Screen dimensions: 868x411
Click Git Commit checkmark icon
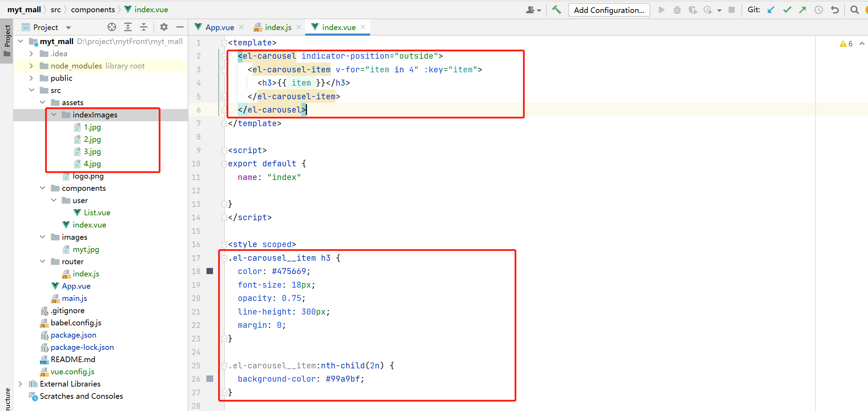tap(787, 10)
